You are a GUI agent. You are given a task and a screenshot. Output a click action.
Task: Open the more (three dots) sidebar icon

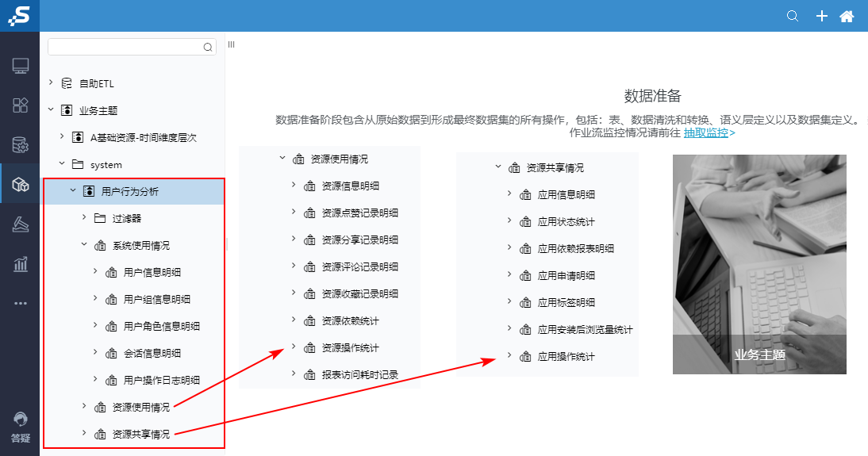21,303
